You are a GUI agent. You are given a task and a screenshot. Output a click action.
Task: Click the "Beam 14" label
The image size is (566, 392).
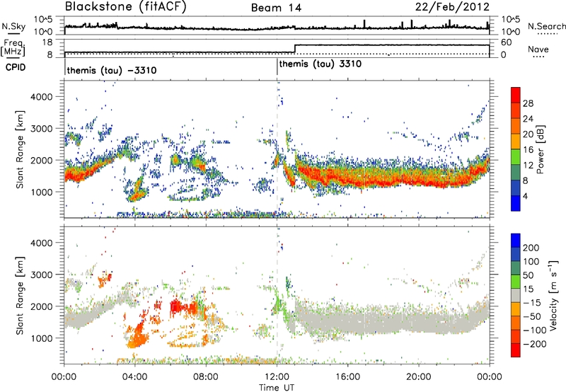tap(276, 8)
